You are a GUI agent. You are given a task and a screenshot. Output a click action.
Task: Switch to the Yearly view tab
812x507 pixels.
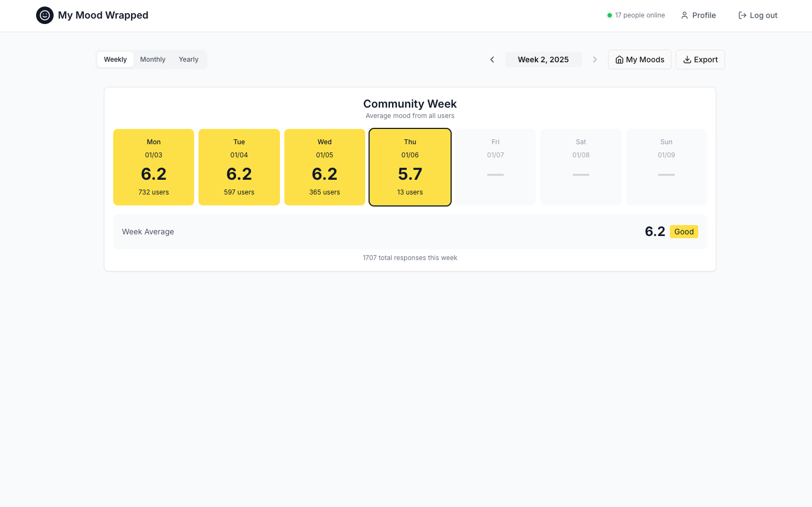tap(188, 59)
